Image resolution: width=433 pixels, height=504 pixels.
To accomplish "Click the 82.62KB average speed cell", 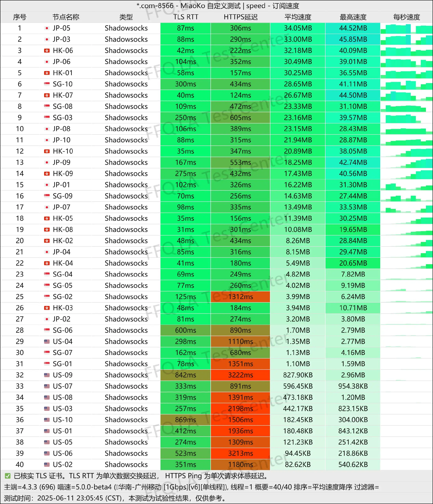I will (298, 465).
